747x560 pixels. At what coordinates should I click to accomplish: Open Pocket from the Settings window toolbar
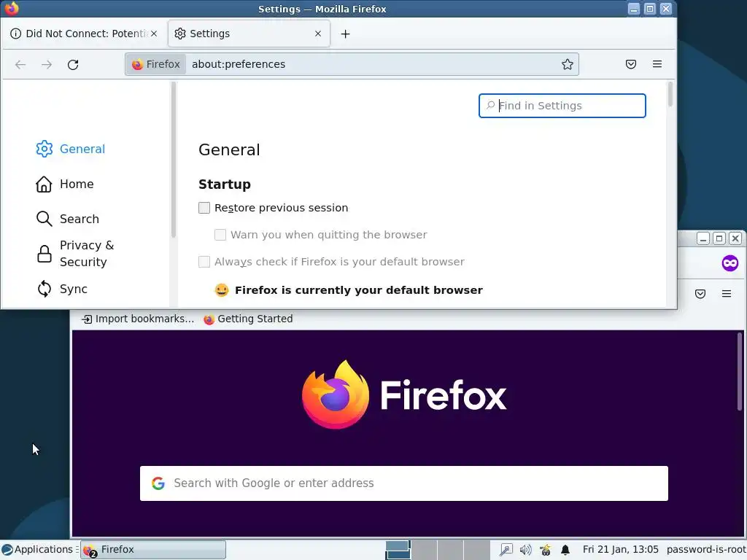(631, 64)
